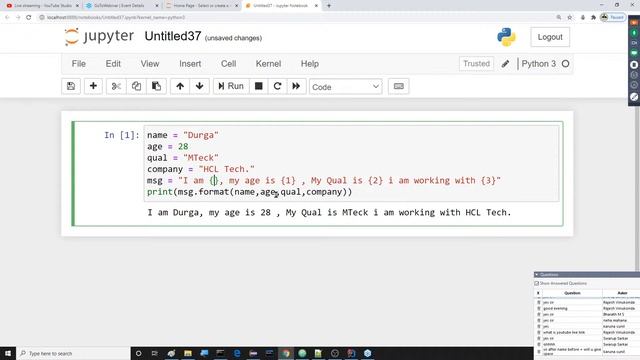Paste cells below using the clipboard icon
640x360 pixels.
(x=156, y=86)
